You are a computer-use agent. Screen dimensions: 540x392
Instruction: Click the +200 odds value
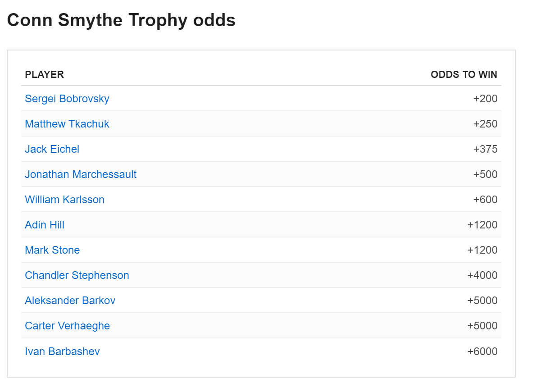485,99
